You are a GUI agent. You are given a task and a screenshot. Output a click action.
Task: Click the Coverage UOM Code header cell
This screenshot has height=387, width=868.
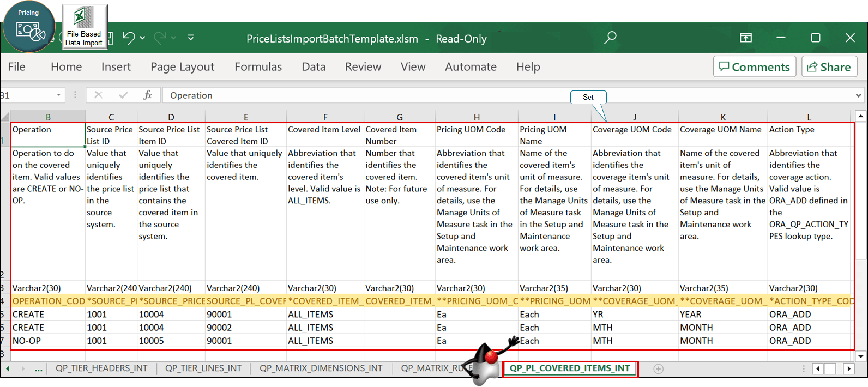pyautogui.click(x=635, y=134)
